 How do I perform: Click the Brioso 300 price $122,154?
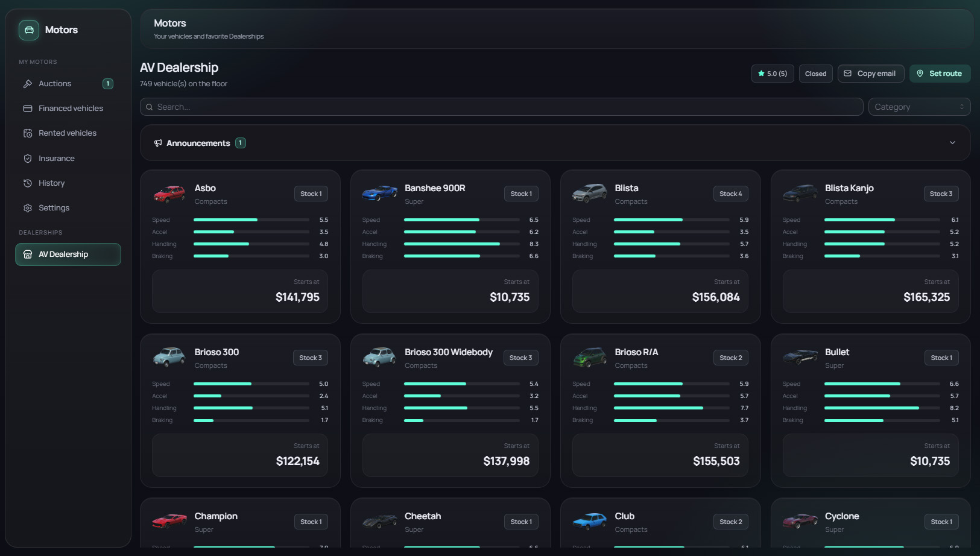[297, 461]
